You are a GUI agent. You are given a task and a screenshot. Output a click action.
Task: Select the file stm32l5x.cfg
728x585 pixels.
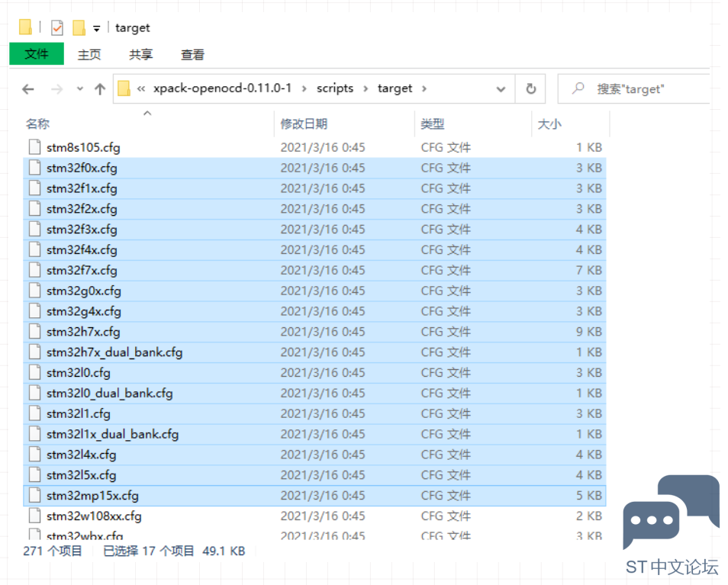coord(315,474)
